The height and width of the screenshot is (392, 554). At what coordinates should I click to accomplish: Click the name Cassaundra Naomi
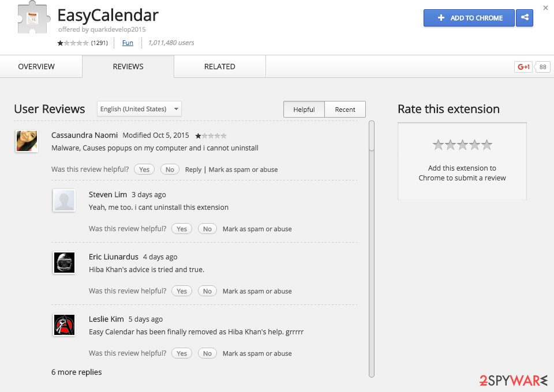84,135
